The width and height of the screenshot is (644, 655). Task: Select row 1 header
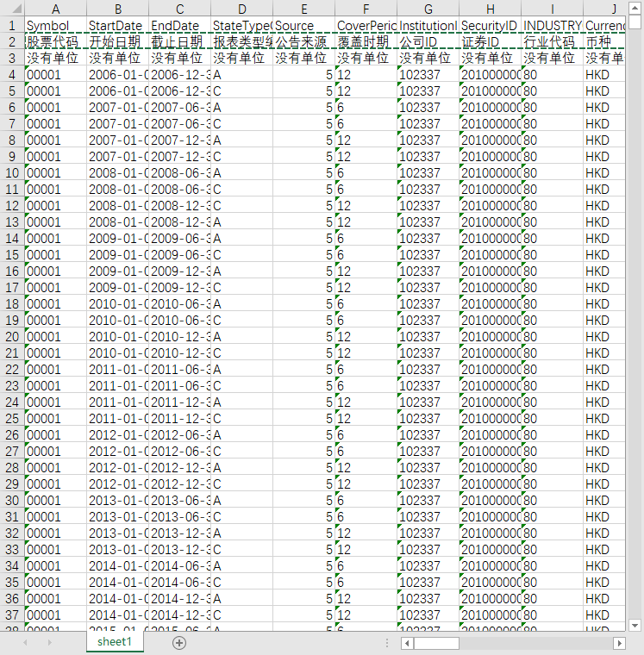[x=12, y=26]
